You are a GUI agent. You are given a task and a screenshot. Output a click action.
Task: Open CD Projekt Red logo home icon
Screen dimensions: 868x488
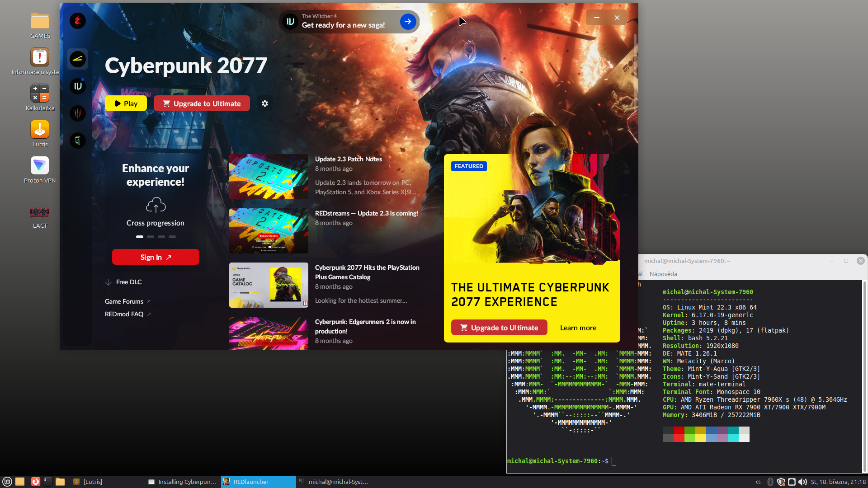click(78, 21)
